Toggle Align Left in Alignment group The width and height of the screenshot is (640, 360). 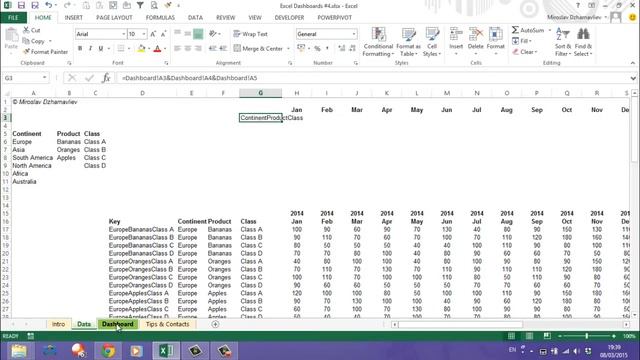(x=178, y=49)
